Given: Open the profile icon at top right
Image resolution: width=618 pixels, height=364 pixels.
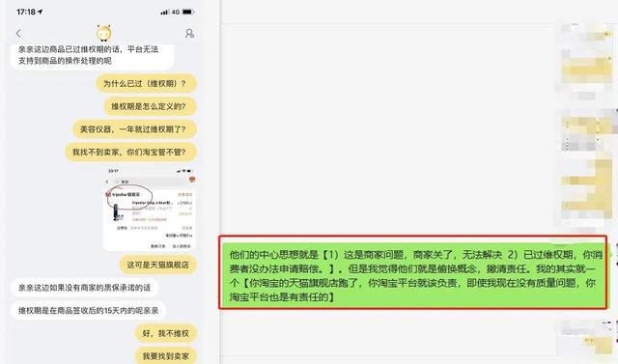Looking at the screenshot, I should click(189, 34).
